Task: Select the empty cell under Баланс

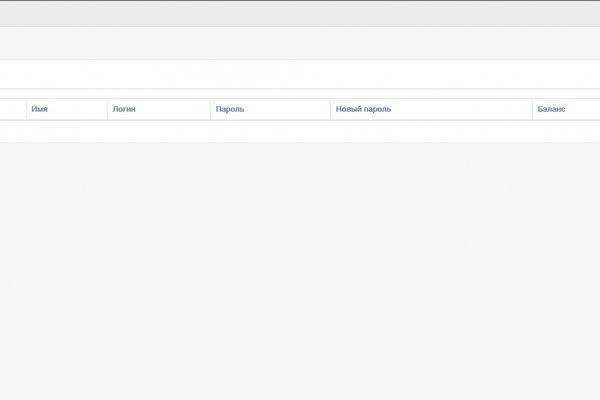Action: 565,131
